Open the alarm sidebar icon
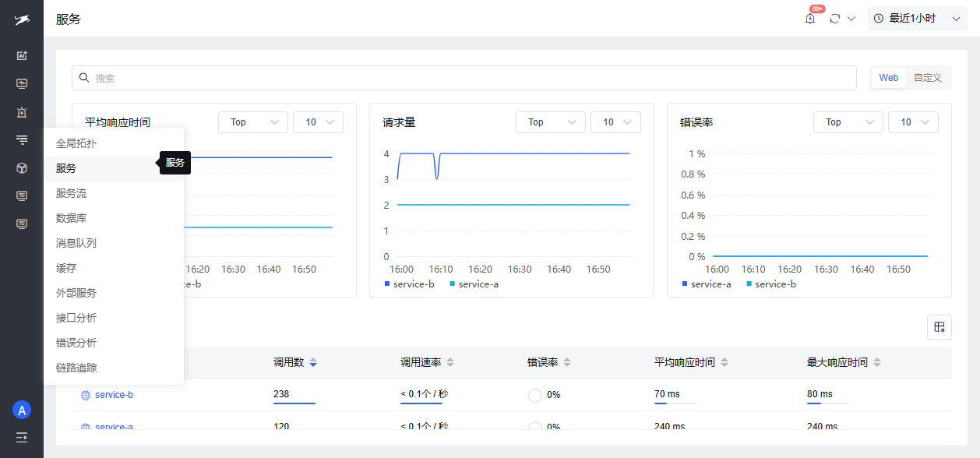This screenshot has height=458, width=980. click(22, 111)
